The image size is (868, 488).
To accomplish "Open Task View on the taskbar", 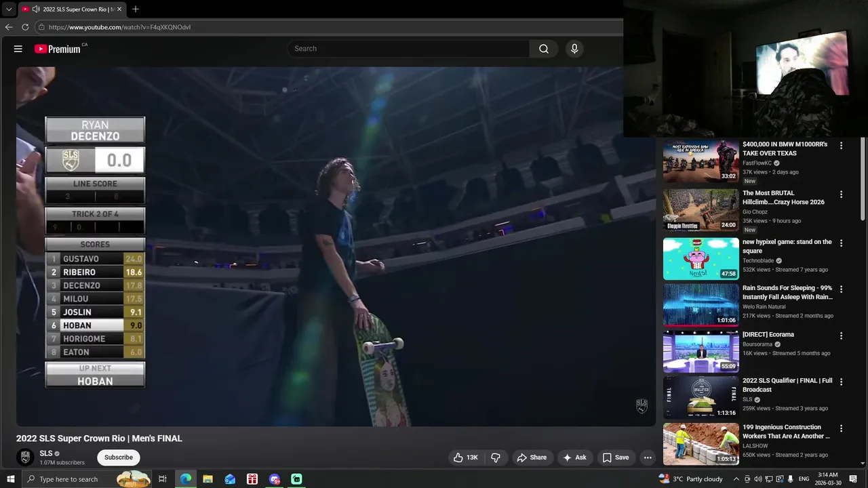I will click(163, 479).
